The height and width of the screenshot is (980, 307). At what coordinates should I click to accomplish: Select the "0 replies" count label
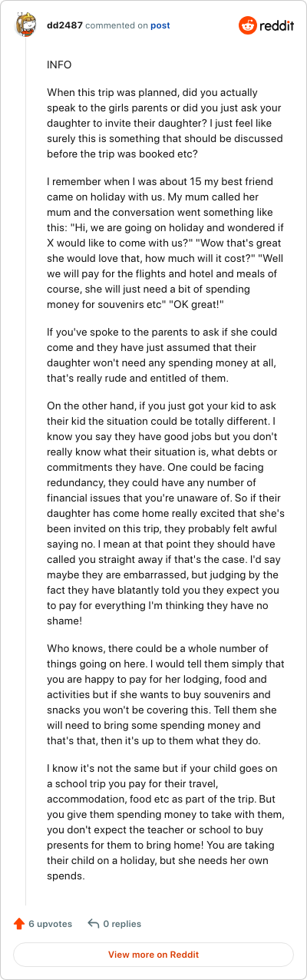click(123, 924)
